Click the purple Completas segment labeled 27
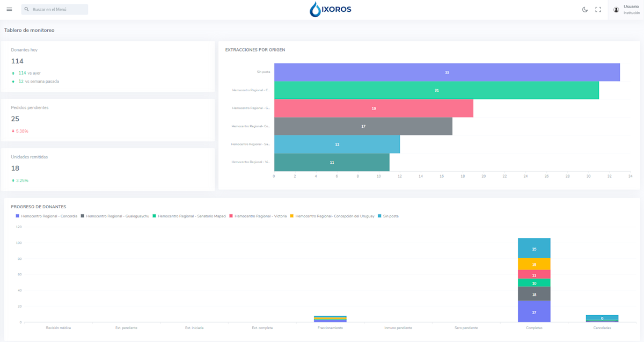644x342 pixels. pos(534,311)
